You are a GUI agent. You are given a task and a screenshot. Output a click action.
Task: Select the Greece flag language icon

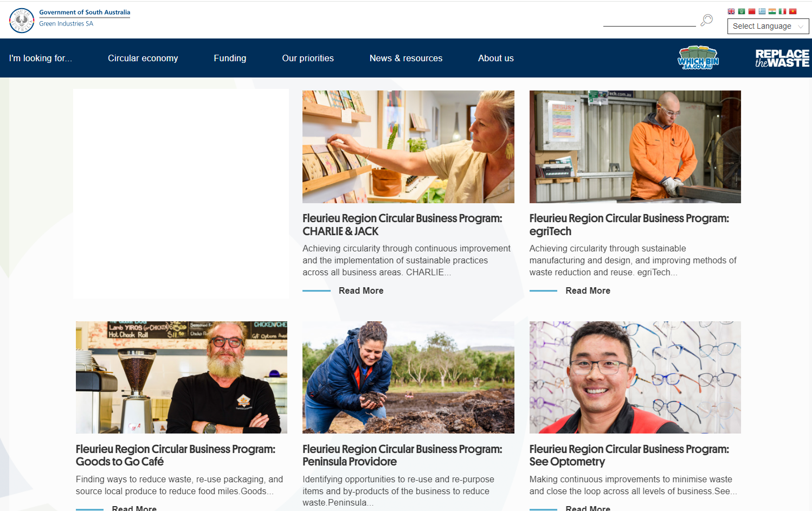tap(762, 11)
